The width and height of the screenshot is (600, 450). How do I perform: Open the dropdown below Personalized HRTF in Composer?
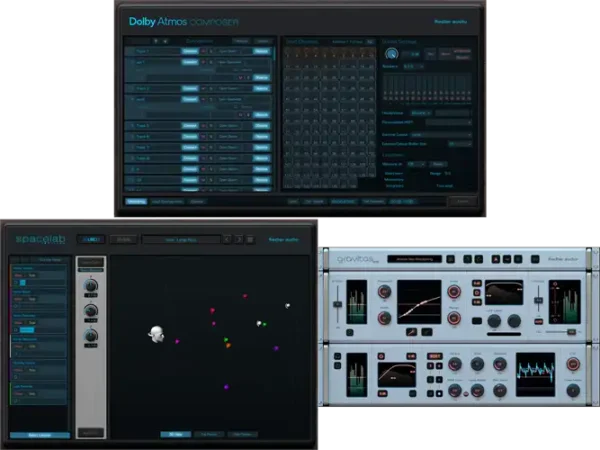441,135
